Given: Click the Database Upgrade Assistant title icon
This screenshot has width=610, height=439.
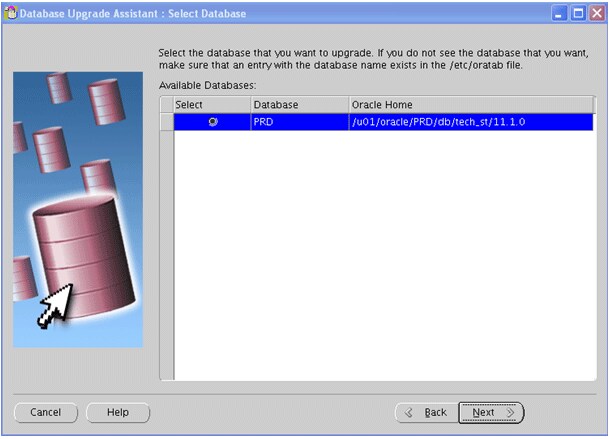Looking at the screenshot, I should (11, 13).
